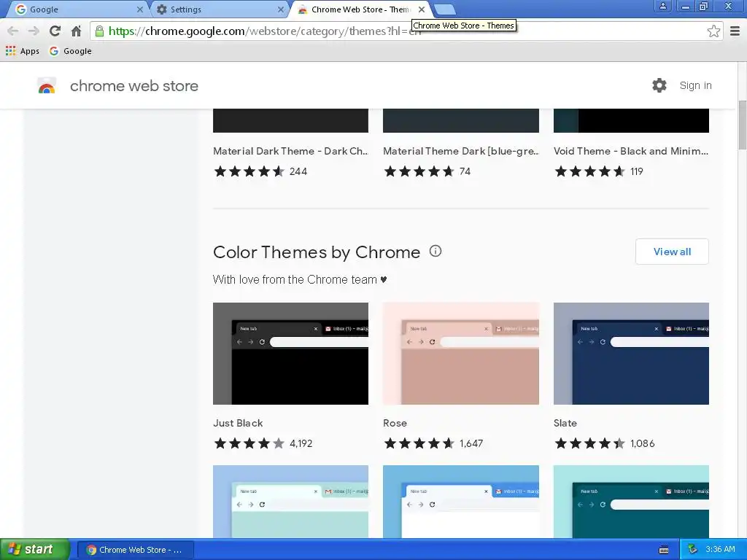The image size is (747, 560).
Task: Close the Chrome Web Store tab
Action: 422,9
